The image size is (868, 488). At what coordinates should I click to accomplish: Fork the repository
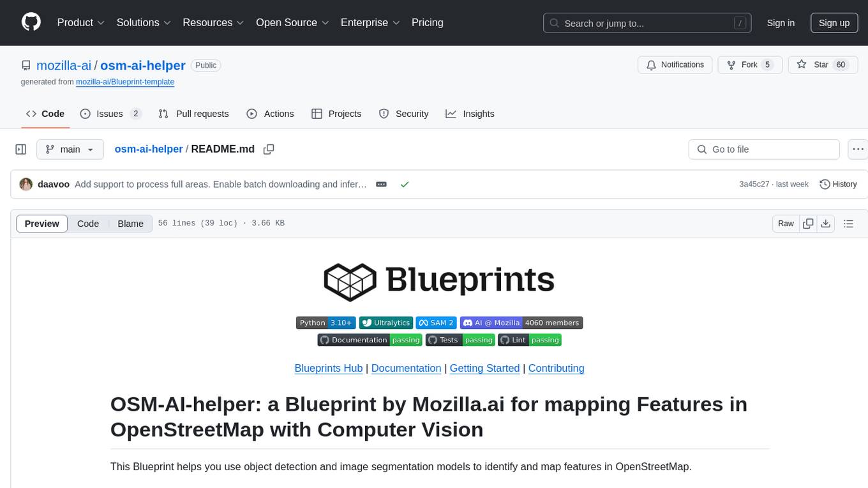tap(750, 65)
